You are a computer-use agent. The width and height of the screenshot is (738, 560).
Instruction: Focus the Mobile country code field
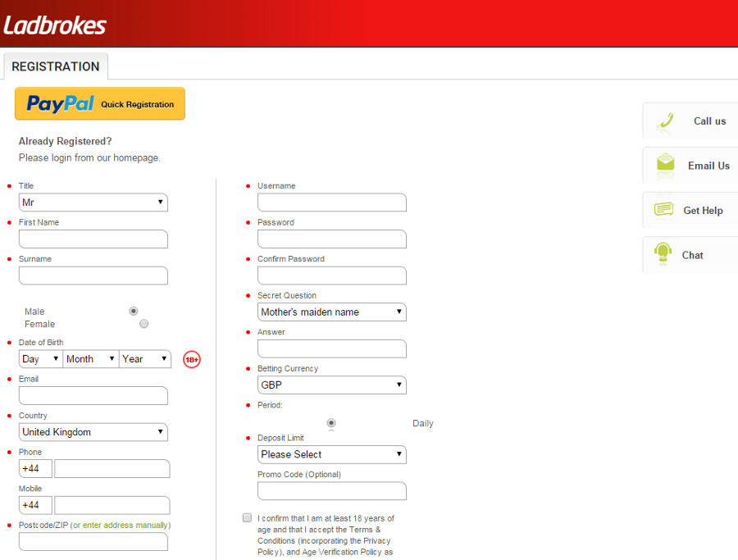35,505
